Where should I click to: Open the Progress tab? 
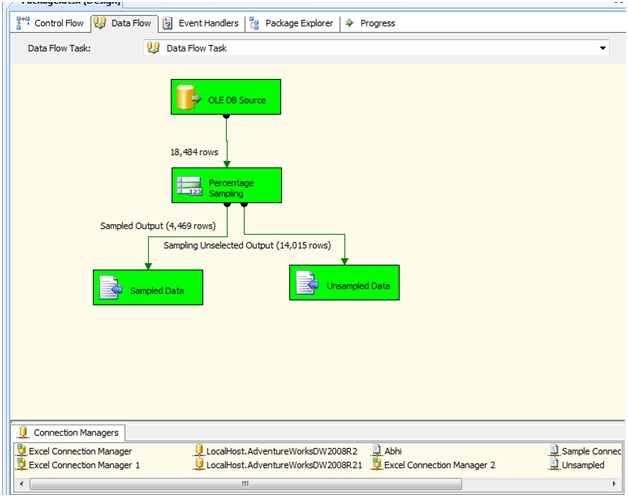[371, 23]
